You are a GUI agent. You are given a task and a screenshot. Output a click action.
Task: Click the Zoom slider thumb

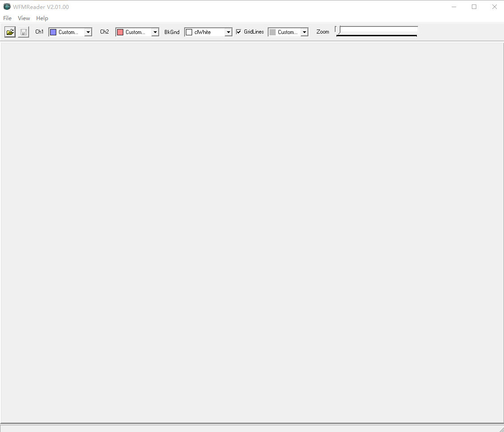coord(338,30)
